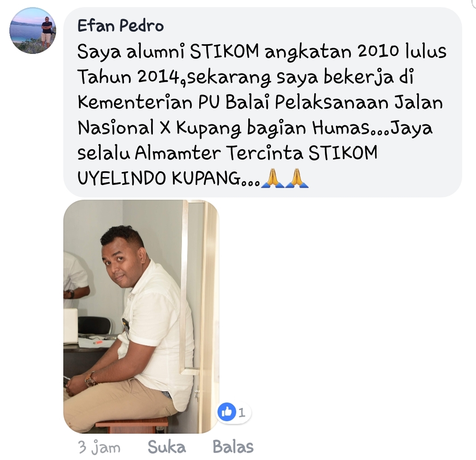View the reaction count number 1
476x460 pixels.
point(242,413)
